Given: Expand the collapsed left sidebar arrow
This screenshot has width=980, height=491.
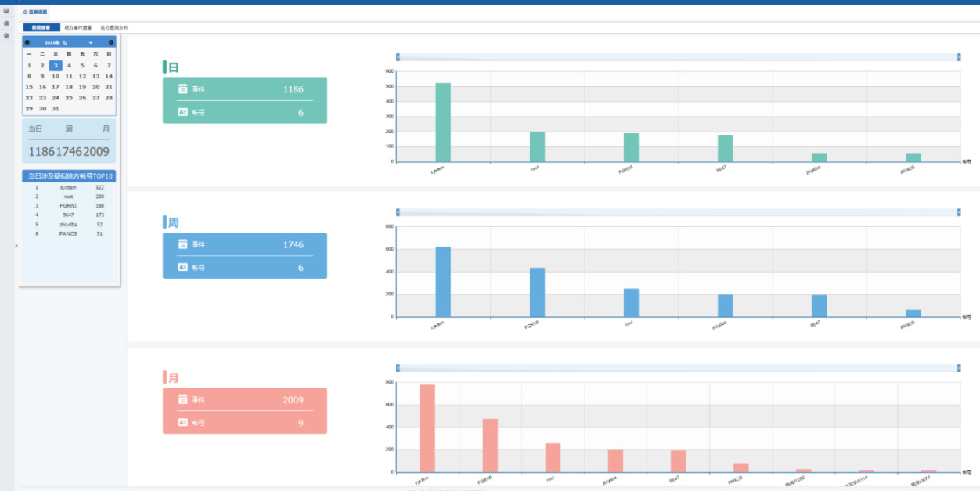Looking at the screenshot, I should (16, 246).
